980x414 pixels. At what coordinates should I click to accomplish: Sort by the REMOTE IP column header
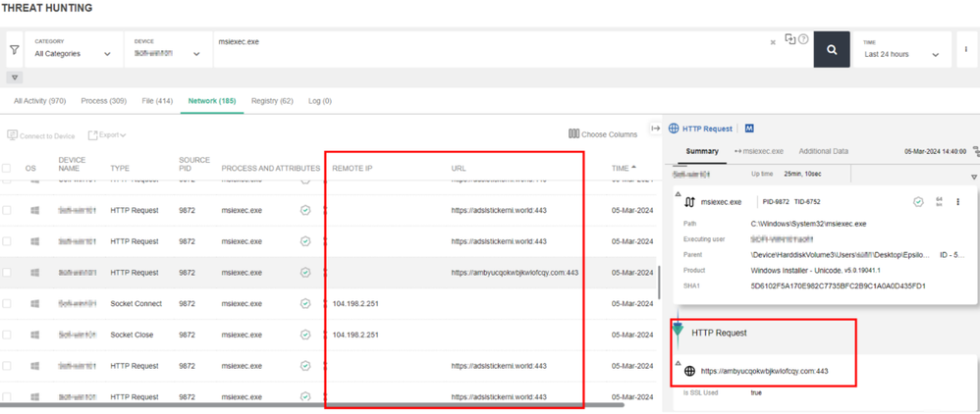click(x=353, y=168)
